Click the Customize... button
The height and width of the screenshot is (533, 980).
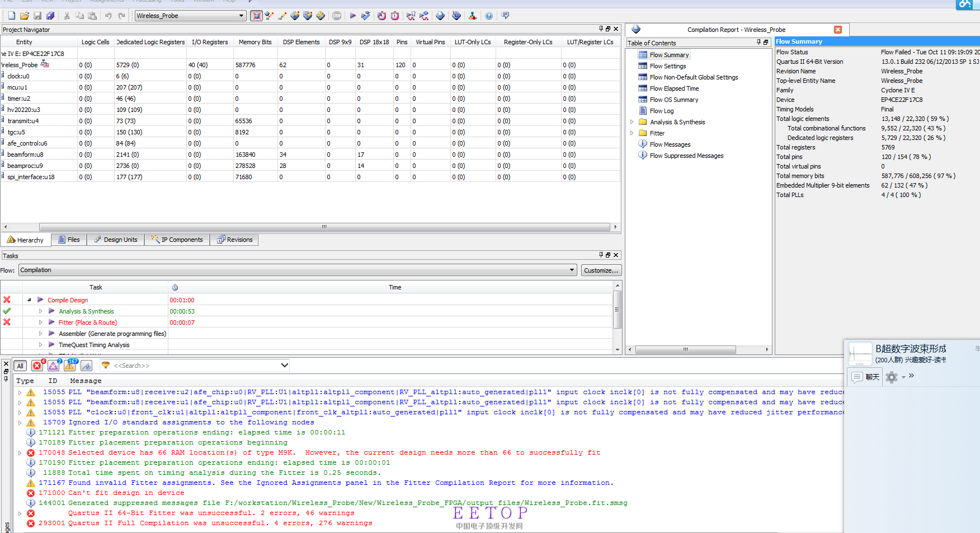point(601,270)
